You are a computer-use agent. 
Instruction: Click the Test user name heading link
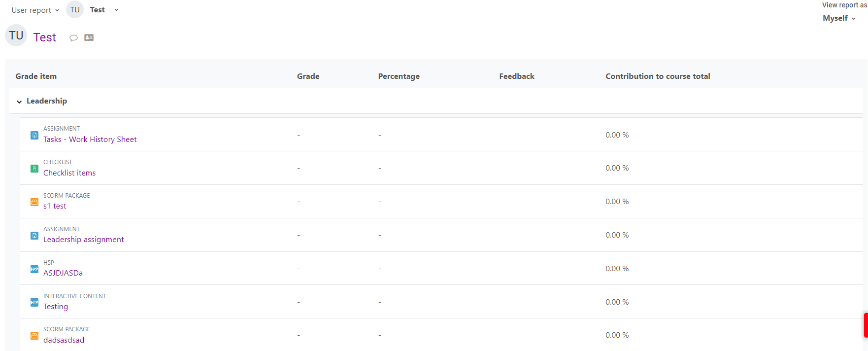click(45, 37)
